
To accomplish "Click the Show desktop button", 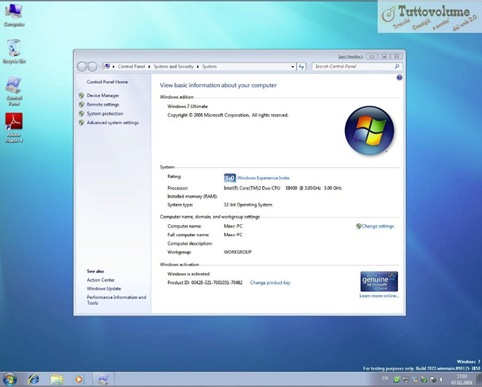I will tap(479, 379).
